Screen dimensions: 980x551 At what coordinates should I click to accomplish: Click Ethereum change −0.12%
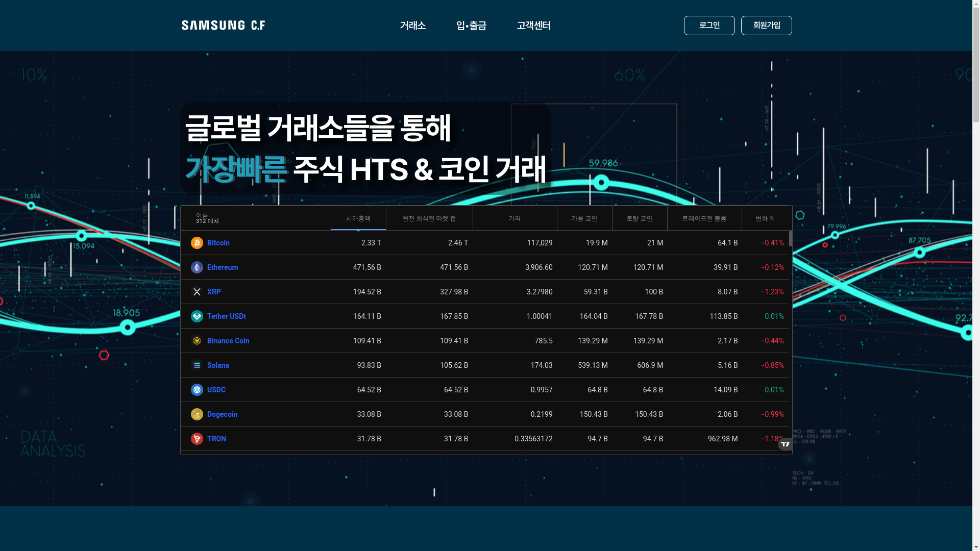(772, 267)
